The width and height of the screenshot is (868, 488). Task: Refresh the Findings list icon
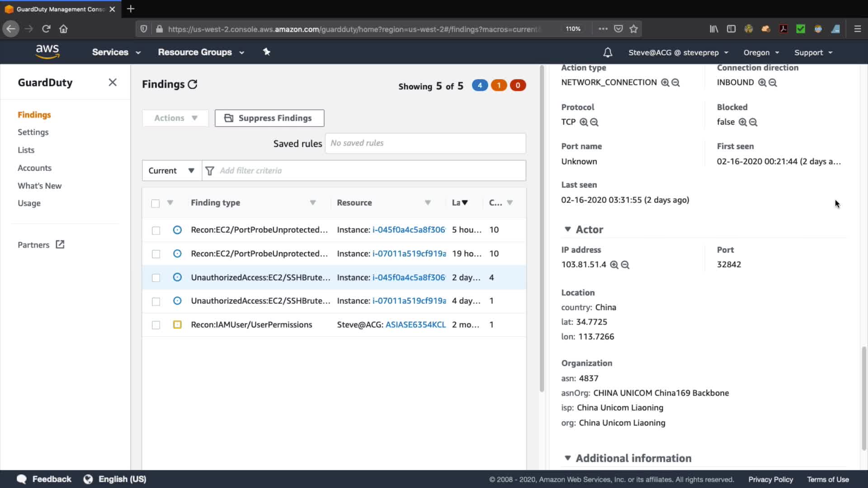pos(193,84)
